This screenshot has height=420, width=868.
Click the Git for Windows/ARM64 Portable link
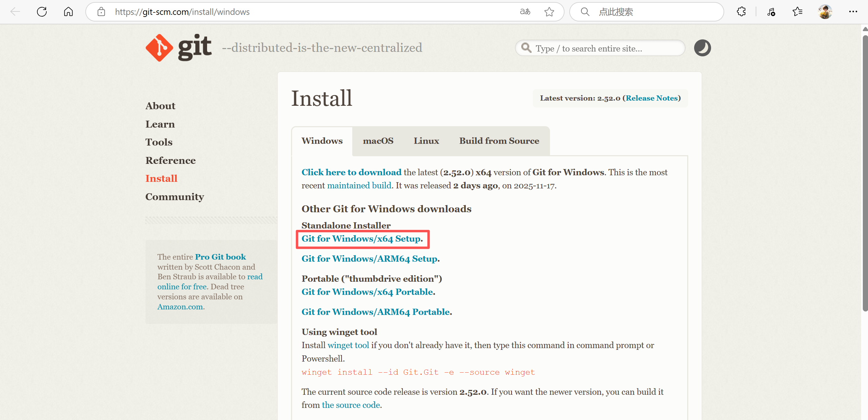[376, 312]
